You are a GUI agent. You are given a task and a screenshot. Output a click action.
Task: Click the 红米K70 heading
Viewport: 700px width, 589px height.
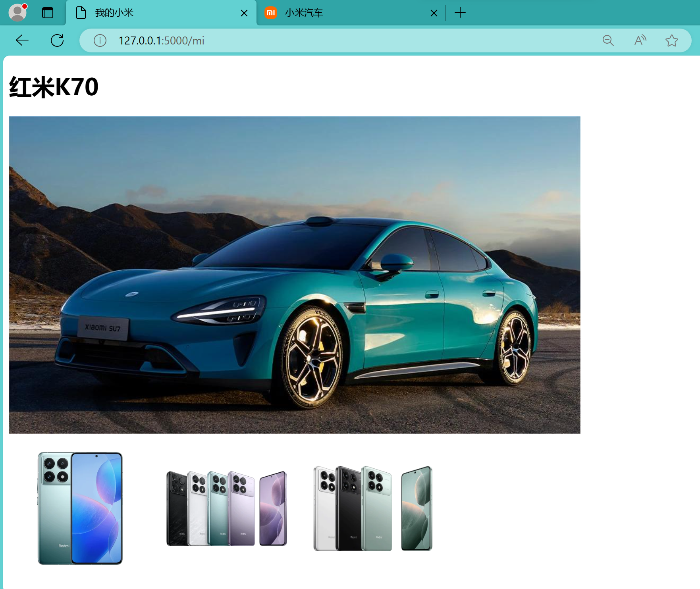tap(54, 87)
